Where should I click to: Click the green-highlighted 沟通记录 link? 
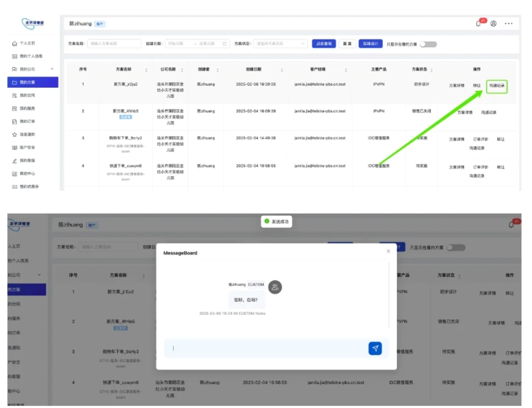[x=497, y=86]
